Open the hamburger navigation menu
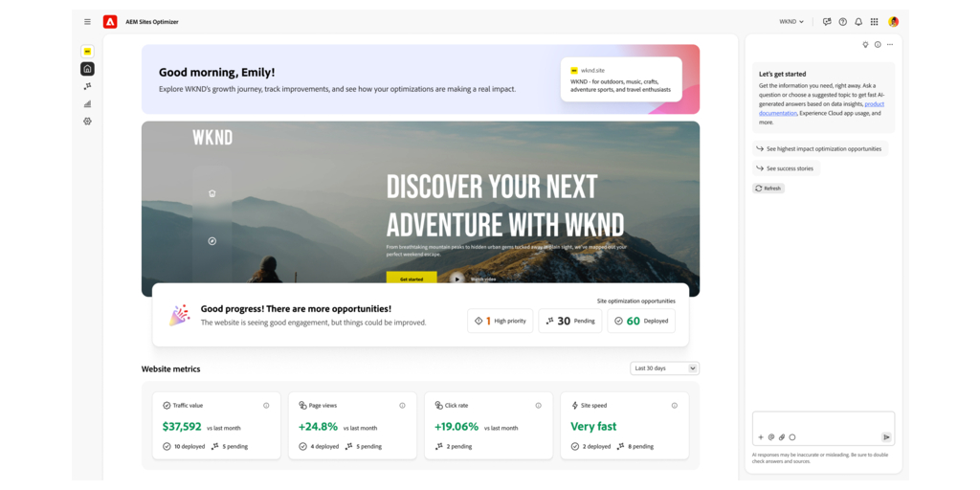 (x=87, y=22)
